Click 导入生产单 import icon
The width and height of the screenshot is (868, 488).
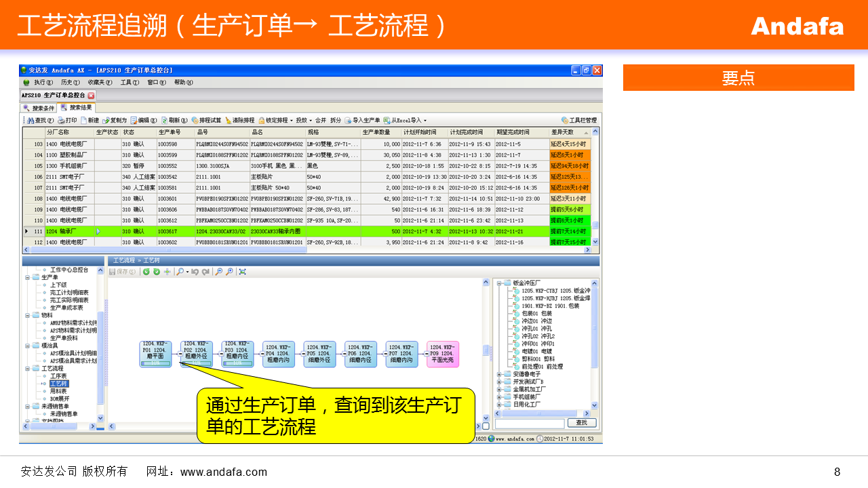point(362,120)
